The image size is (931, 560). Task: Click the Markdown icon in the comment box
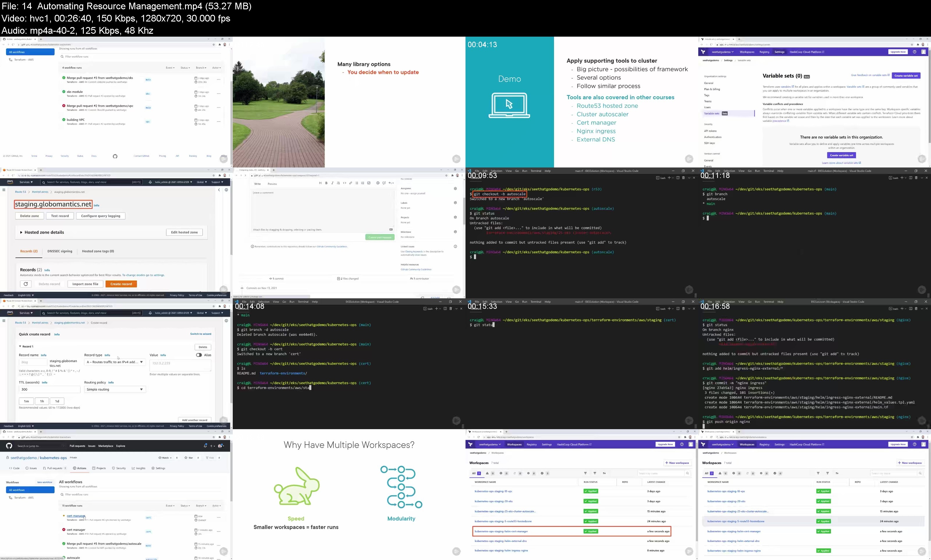tap(391, 229)
